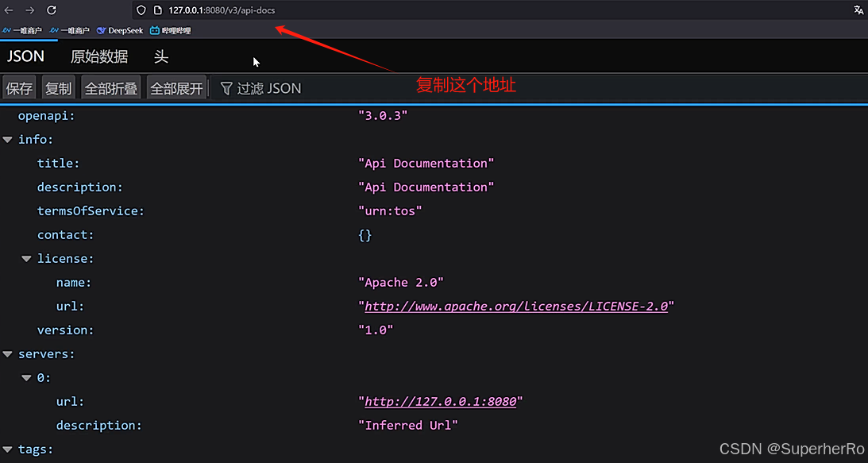
Task: Select the "Inferred Url" value
Action: click(x=408, y=426)
